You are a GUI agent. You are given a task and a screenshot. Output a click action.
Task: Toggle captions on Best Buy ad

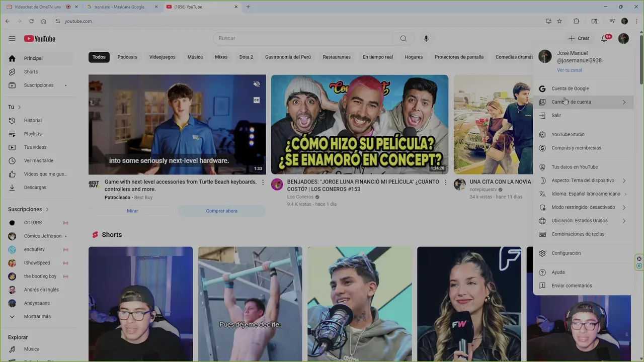[257, 100]
